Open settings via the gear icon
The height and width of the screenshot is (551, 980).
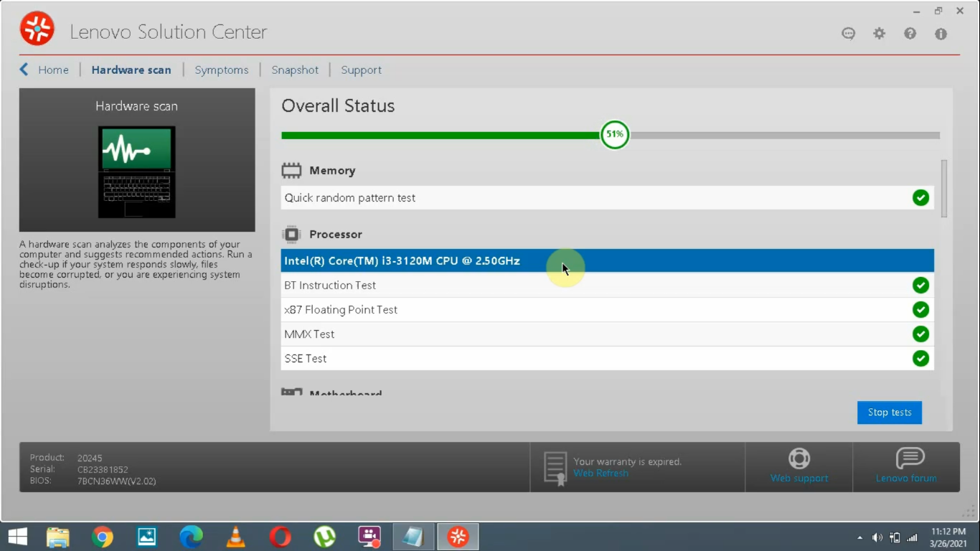(x=879, y=34)
